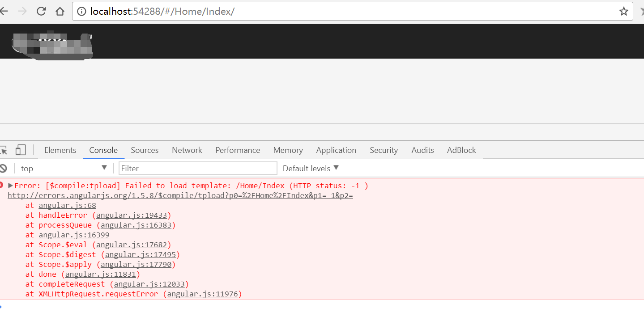The width and height of the screenshot is (644, 321).
Task: Open the Application tab
Action: [x=336, y=150]
